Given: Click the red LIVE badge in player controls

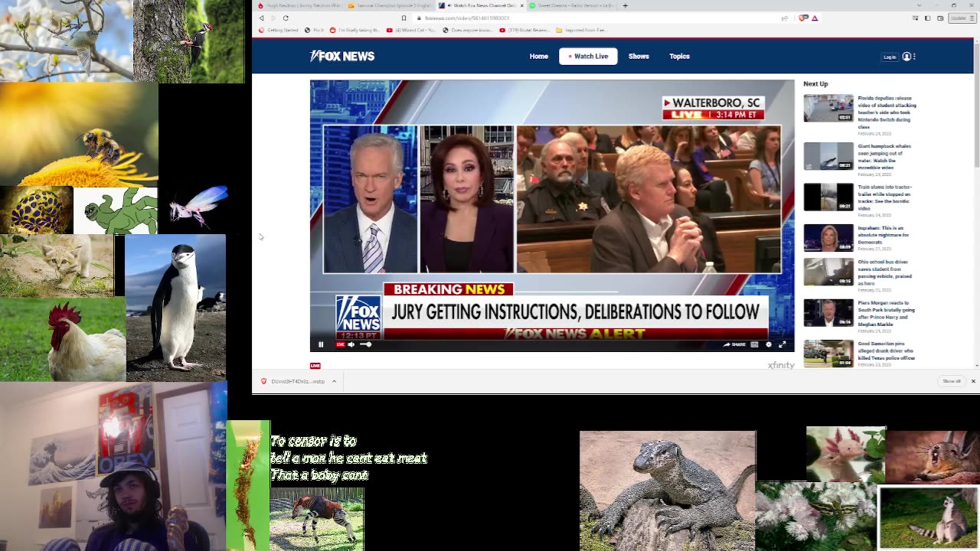Looking at the screenshot, I should click(x=341, y=344).
